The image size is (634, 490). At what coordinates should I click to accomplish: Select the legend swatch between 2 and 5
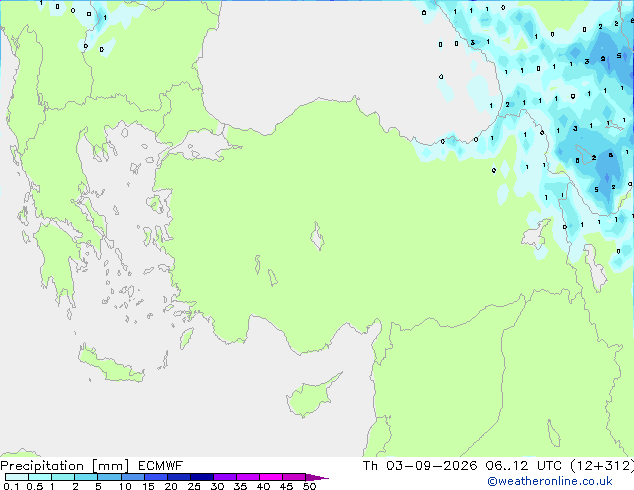[86, 477]
